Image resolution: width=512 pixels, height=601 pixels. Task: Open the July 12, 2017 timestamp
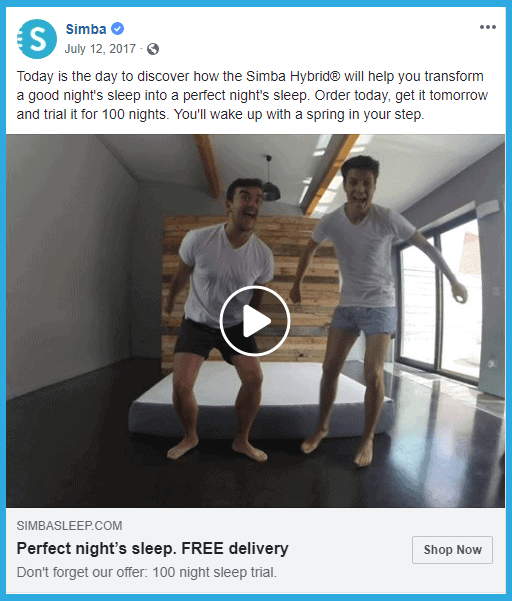coord(100,49)
